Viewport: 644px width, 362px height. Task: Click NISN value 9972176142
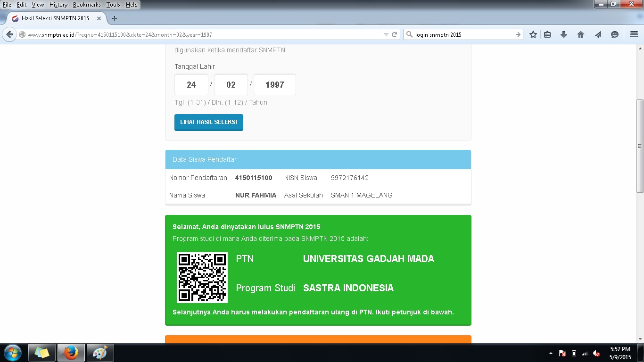[350, 178]
